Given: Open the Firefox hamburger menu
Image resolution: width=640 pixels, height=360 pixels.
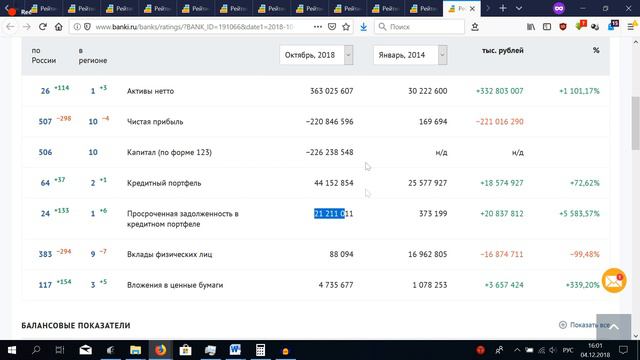Looking at the screenshot, I should pos(631,27).
